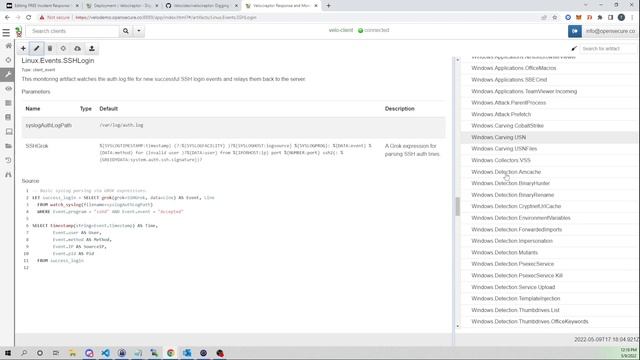The width and height of the screenshot is (640, 360).
Task: Click the cloud upload artifact pack button
Action: (x=77, y=49)
